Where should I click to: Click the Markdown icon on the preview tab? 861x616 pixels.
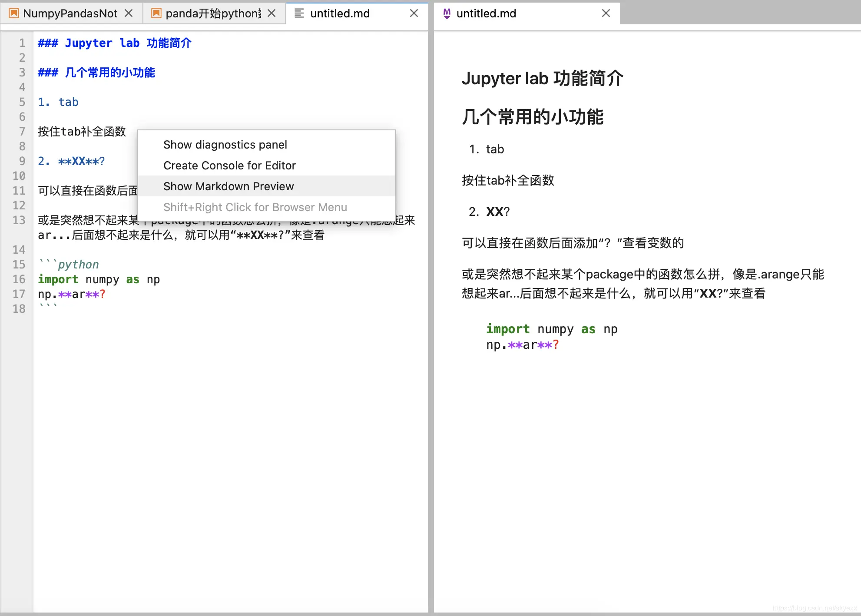447,13
